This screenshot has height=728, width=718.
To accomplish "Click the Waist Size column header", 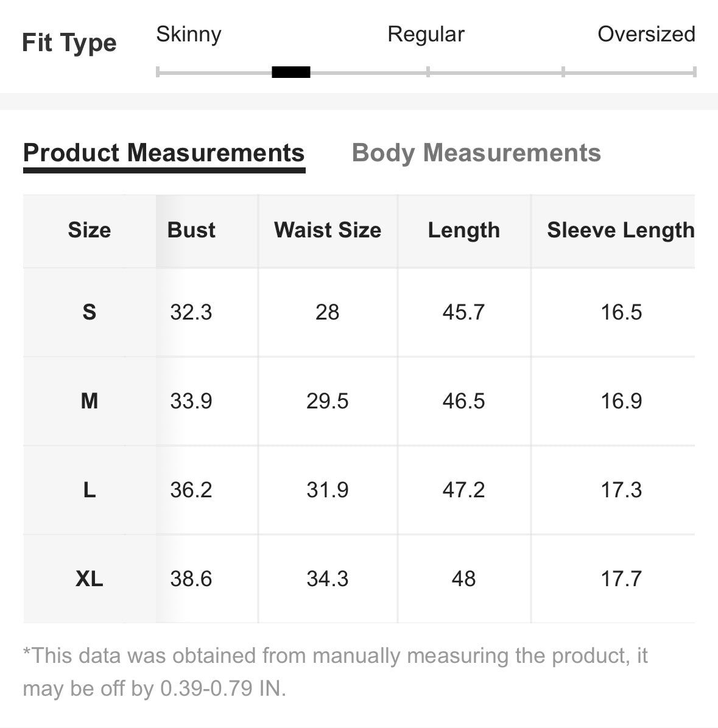I will pos(328,230).
